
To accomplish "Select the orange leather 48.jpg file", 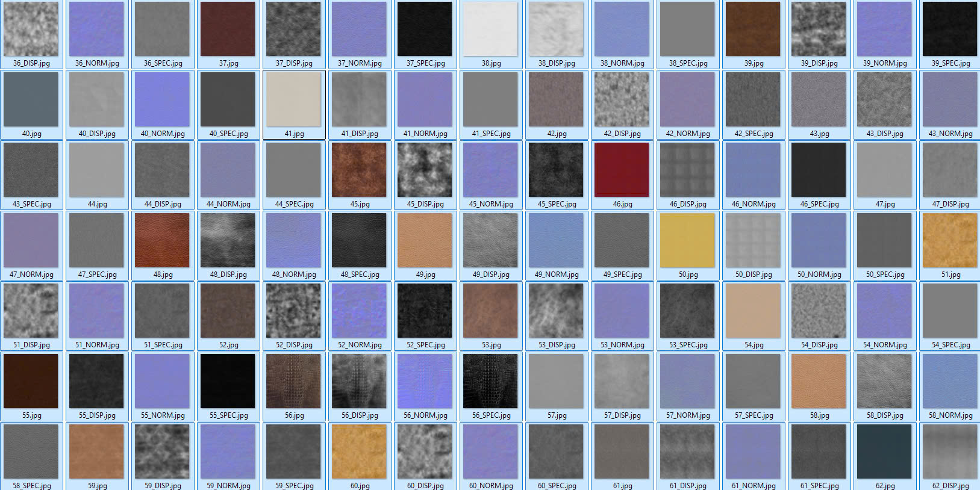I will coord(163,240).
